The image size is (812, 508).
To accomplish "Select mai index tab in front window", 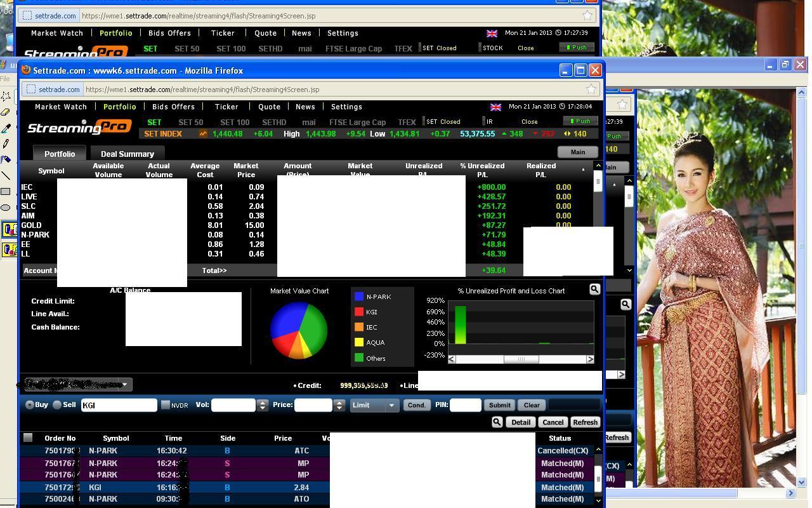I will point(309,122).
